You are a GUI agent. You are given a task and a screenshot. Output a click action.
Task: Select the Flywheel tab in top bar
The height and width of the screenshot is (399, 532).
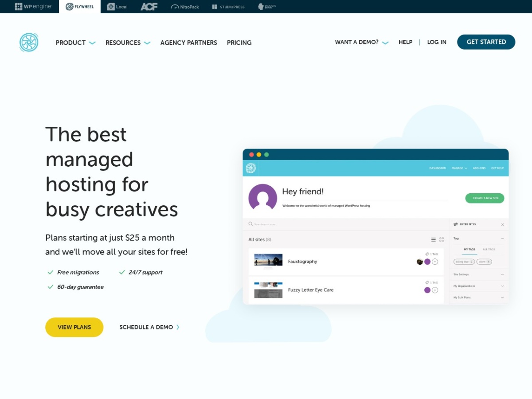(80, 7)
